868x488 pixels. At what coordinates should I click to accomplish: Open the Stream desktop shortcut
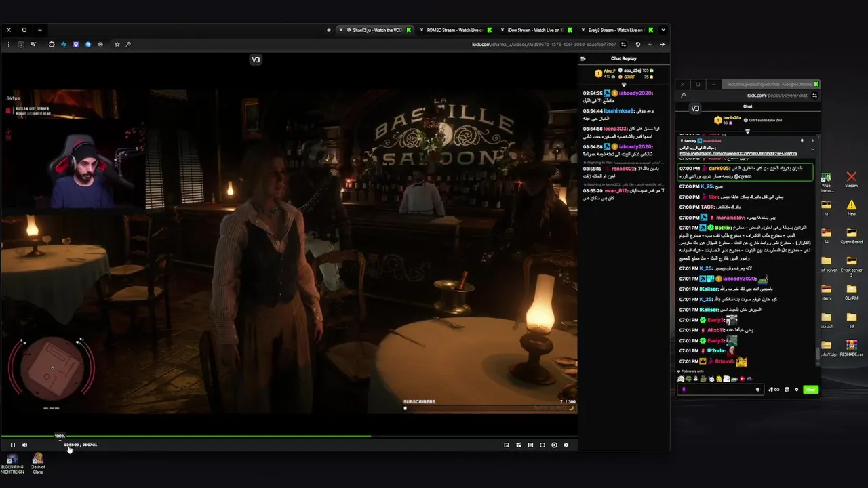click(x=851, y=179)
